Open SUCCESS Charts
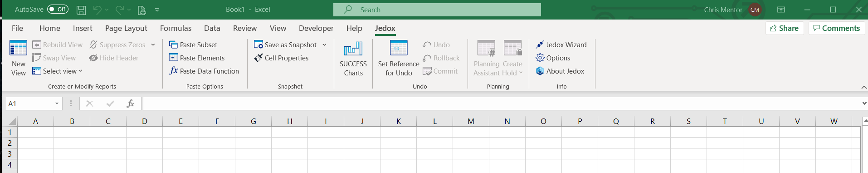The width and height of the screenshot is (868, 173). click(353, 58)
